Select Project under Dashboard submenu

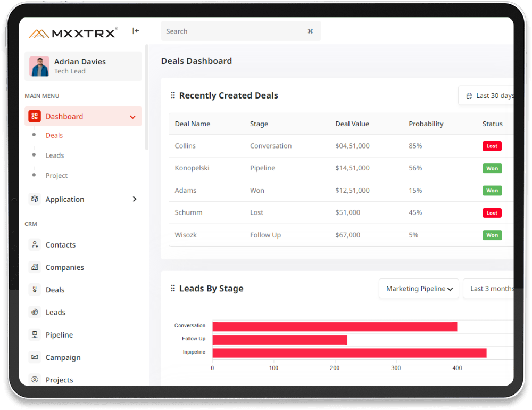click(x=56, y=176)
